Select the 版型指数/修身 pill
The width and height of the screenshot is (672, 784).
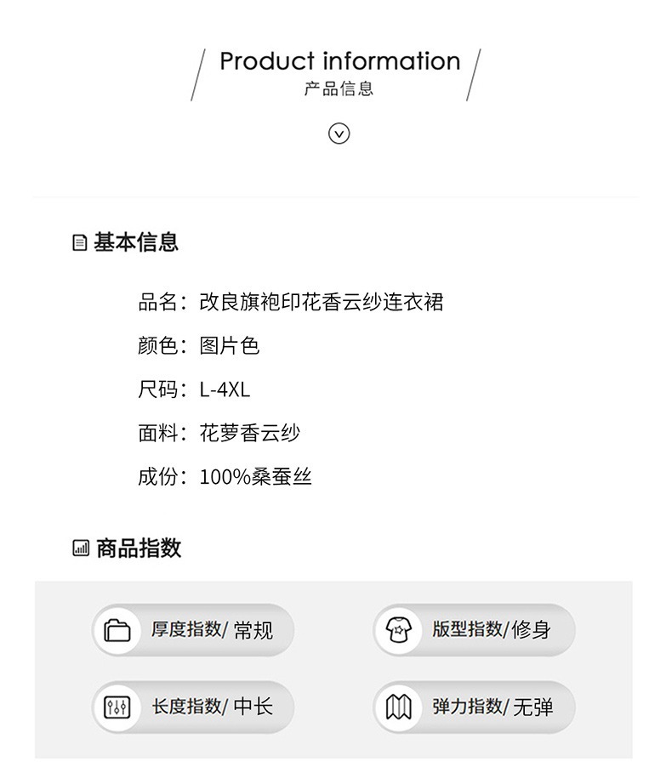coord(474,630)
